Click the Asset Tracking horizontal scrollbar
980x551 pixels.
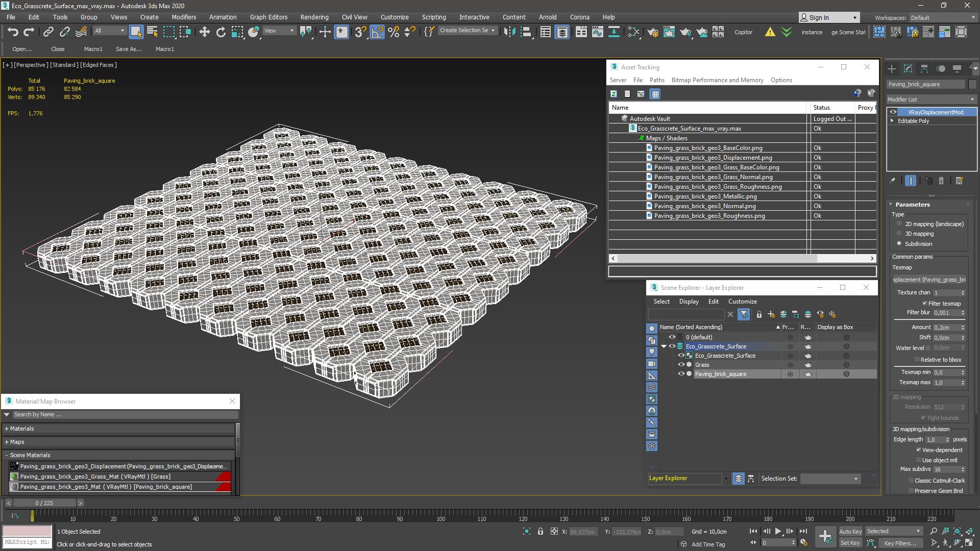tap(742, 259)
